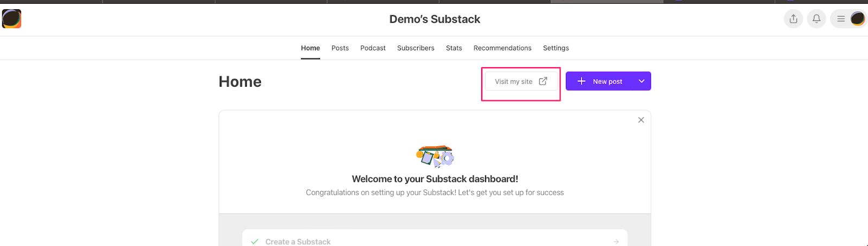Click the Visit my site button
Image resolution: width=868 pixels, height=246 pixels.
521,81
